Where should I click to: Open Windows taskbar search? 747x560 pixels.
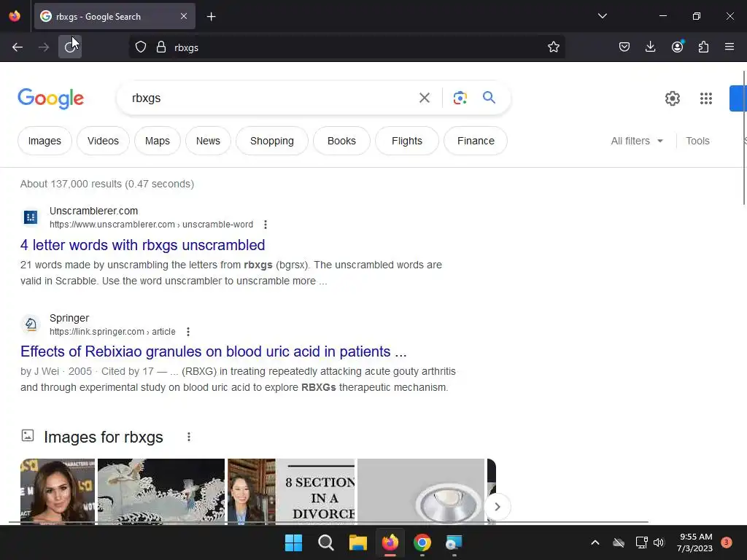326,542
